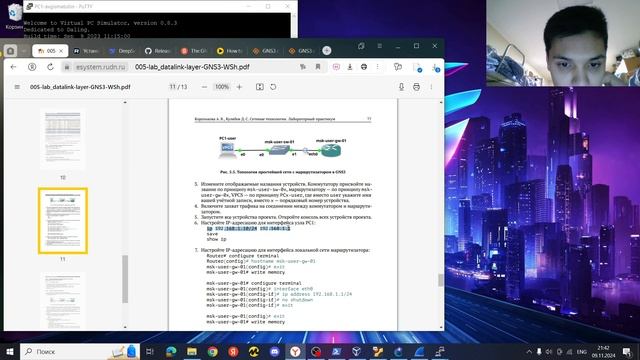Viewport: 640px width, 360px height.
Task: Select the page 12 thumbnail below
Action: point(63,301)
